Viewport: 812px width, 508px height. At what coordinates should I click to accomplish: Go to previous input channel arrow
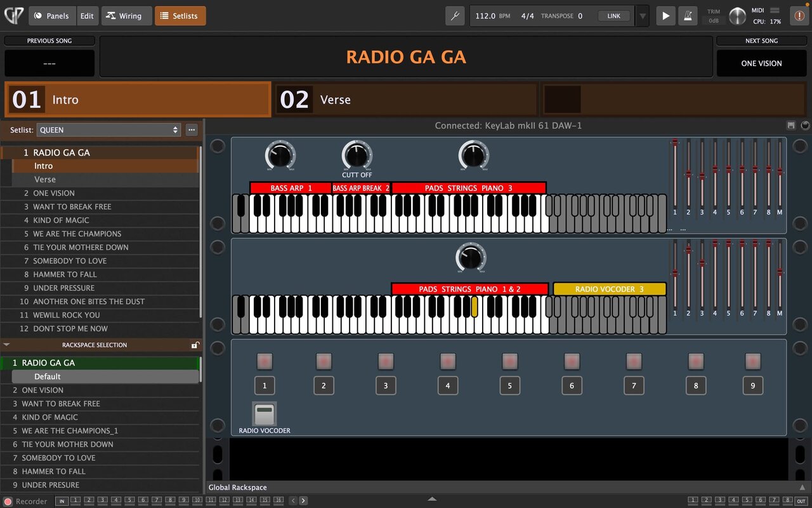(x=293, y=500)
